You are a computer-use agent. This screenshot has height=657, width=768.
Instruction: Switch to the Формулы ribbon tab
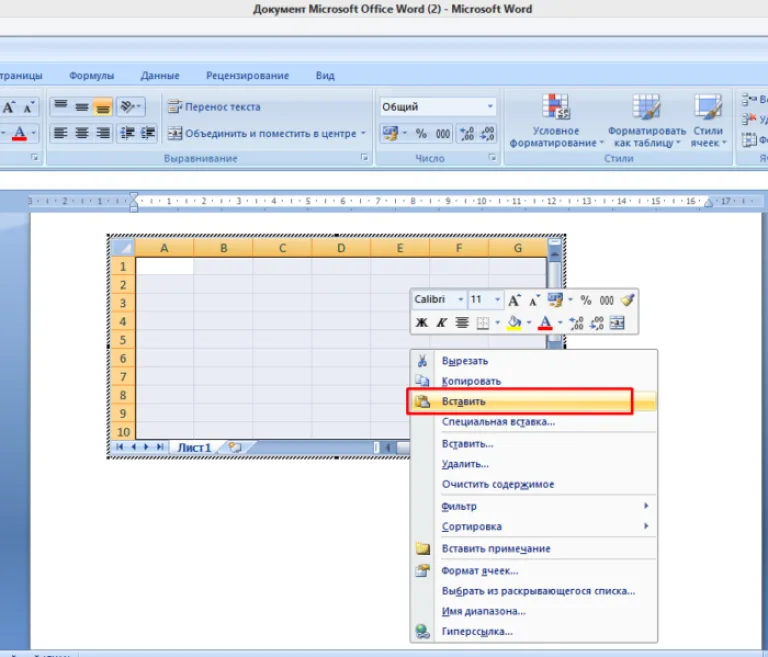point(92,75)
